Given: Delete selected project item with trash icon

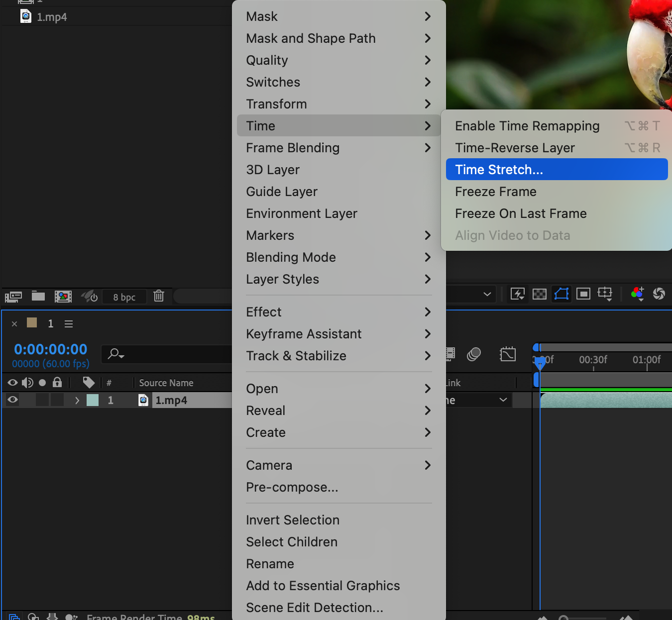Looking at the screenshot, I should (x=159, y=296).
